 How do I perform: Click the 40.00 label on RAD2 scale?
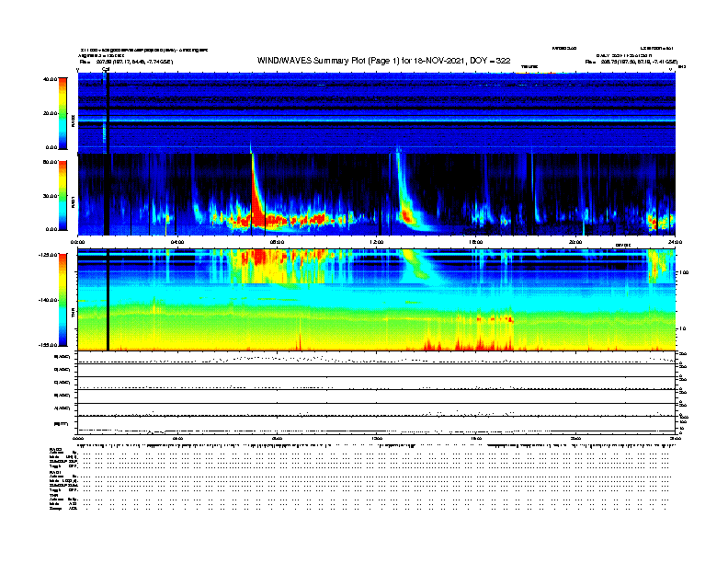click(51, 79)
